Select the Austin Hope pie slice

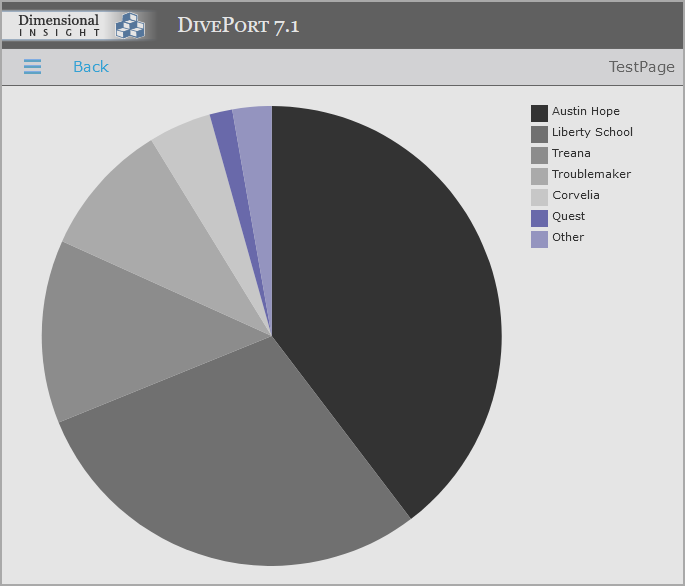coord(390,300)
